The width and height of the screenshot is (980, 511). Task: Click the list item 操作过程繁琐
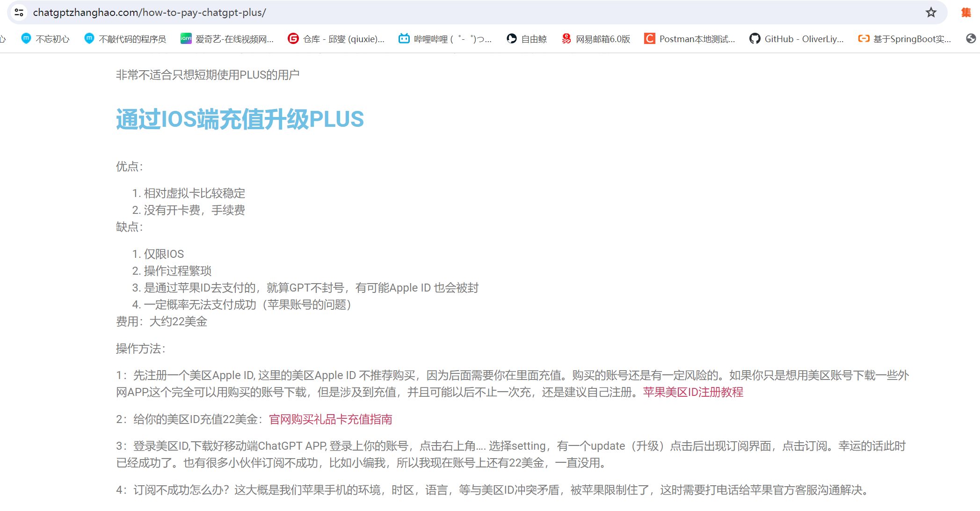tap(177, 271)
